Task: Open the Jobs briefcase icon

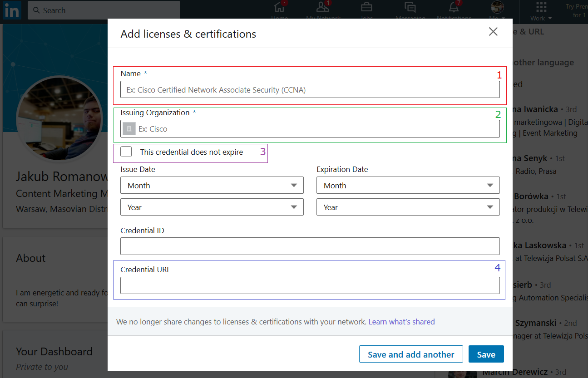Action: pos(366,7)
